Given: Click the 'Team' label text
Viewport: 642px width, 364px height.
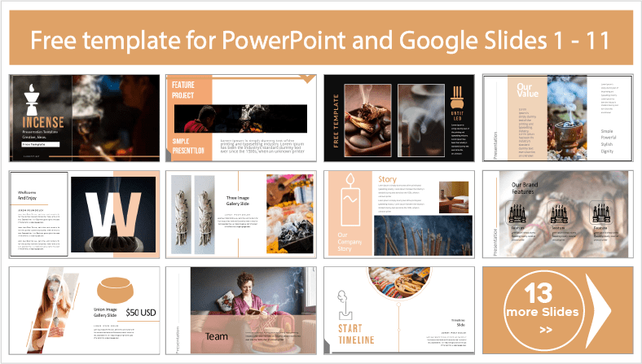Looking at the screenshot, I should (x=216, y=336).
